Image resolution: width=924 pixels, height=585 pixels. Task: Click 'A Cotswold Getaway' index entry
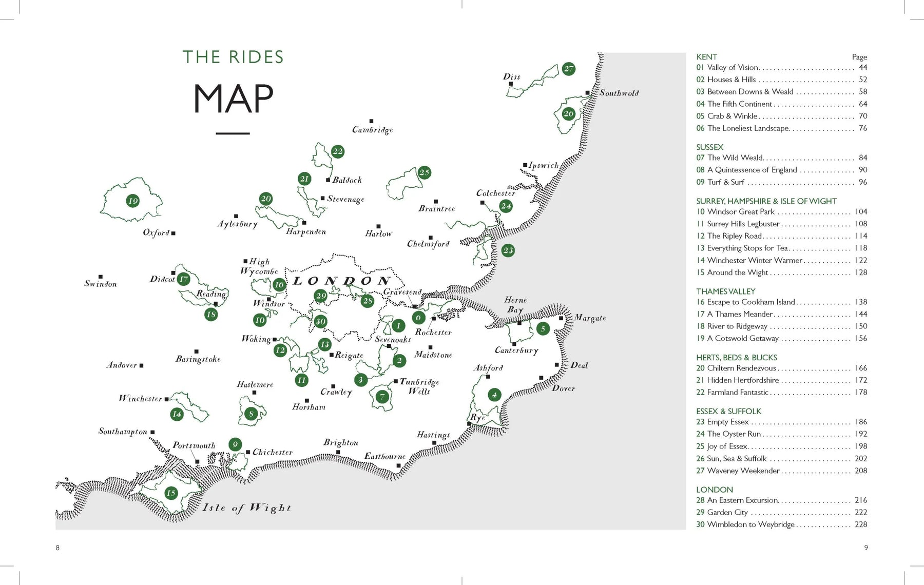point(782,339)
